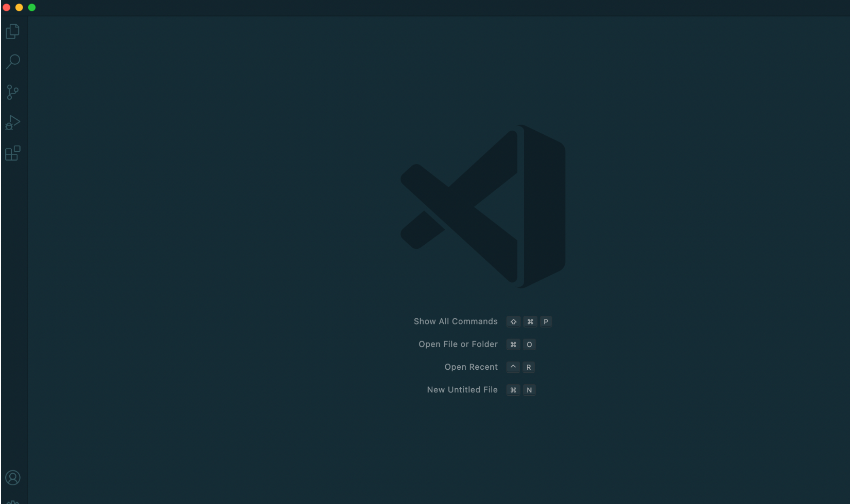Minimize the window with yellow button
This screenshot has width=851, height=504.
click(19, 7)
